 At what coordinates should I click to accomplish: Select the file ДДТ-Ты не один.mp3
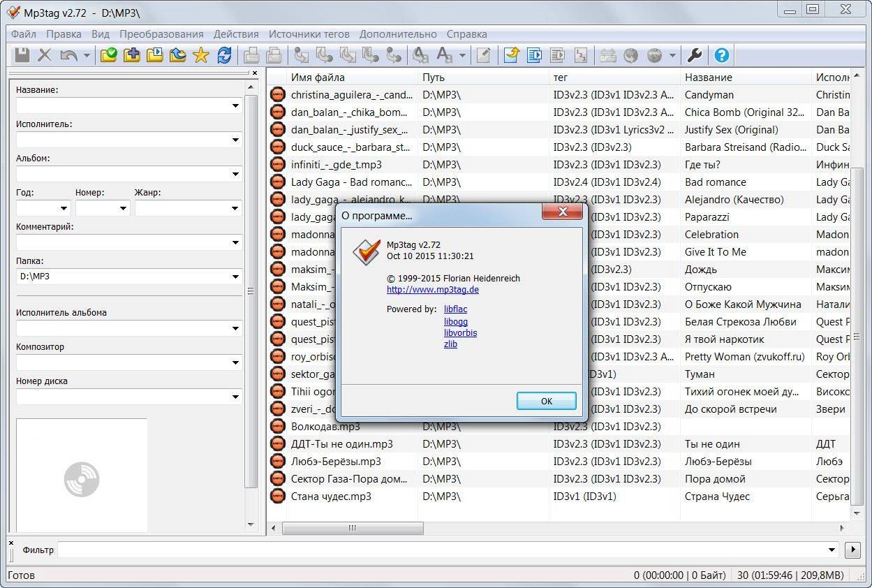[x=342, y=443]
